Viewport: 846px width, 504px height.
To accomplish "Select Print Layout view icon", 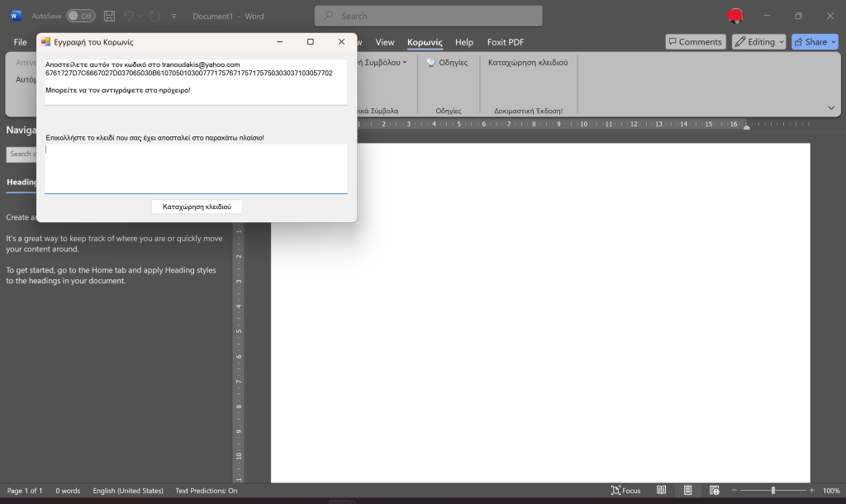I will 687,491.
